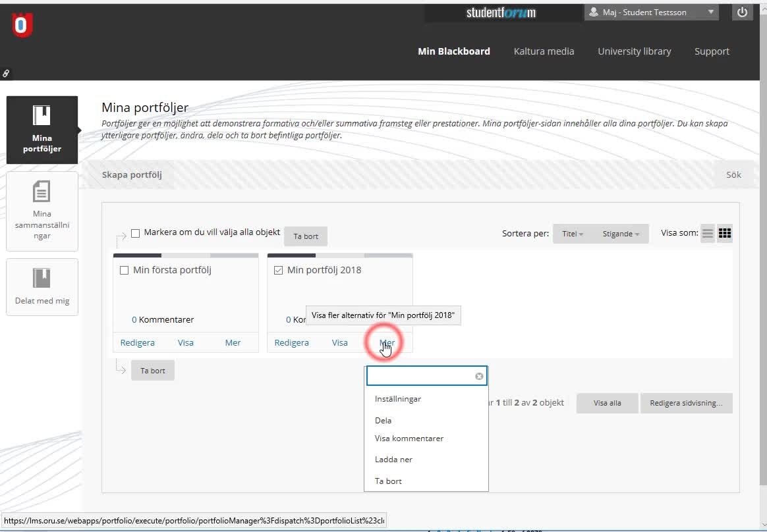Click Skapa portfölj
Image resolution: width=767 pixels, height=532 pixels.
[x=132, y=174]
